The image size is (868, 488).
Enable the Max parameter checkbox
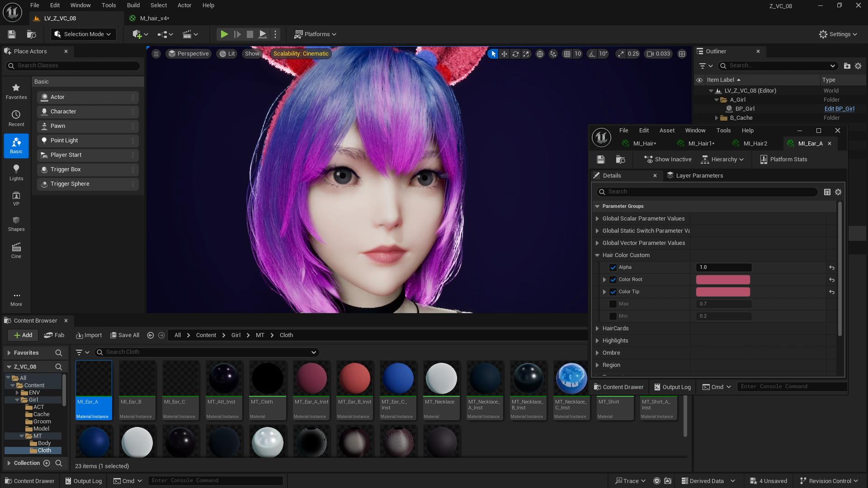(x=613, y=304)
